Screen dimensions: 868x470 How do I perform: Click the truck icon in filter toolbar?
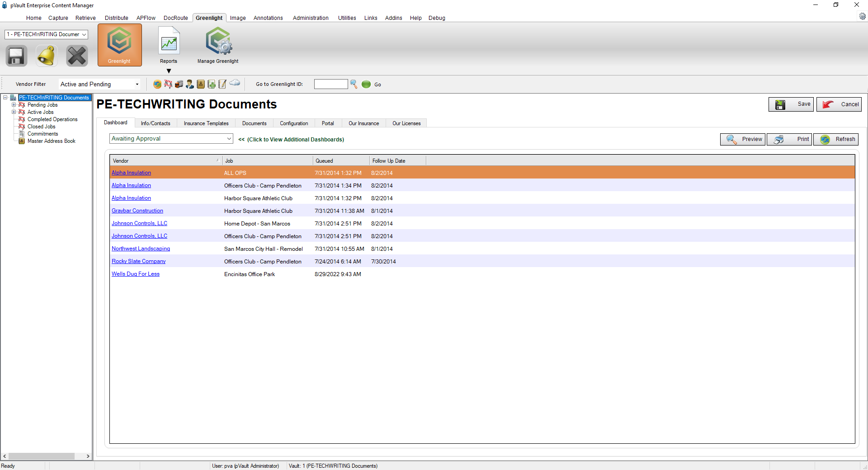(179, 84)
